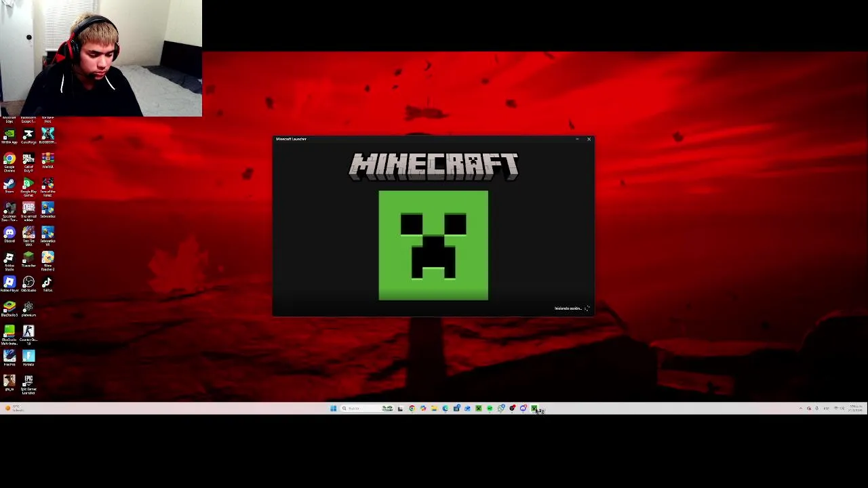The height and width of the screenshot is (488, 868).
Task: Open the TikTok desktop shortcut
Action: click(x=47, y=284)
